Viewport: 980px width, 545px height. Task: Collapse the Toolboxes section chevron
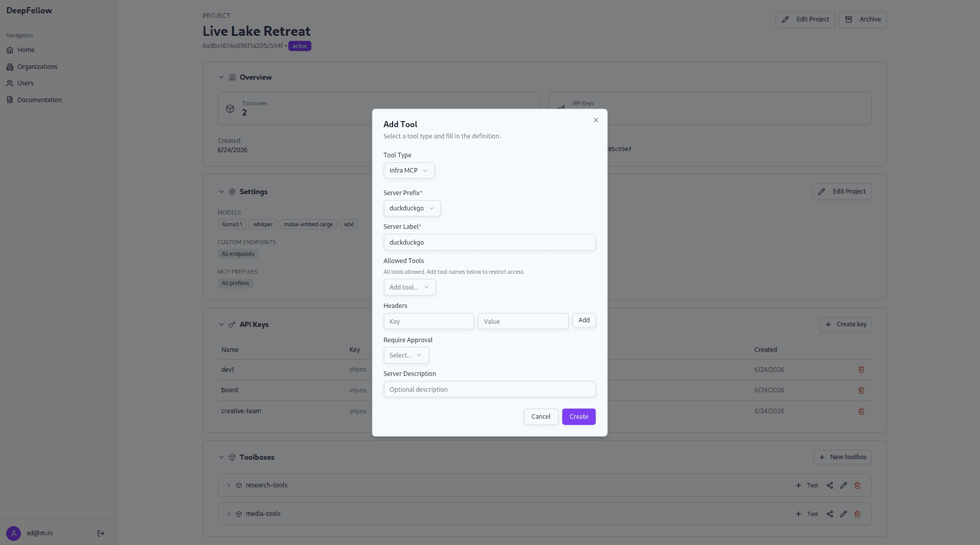pos(221,458)
